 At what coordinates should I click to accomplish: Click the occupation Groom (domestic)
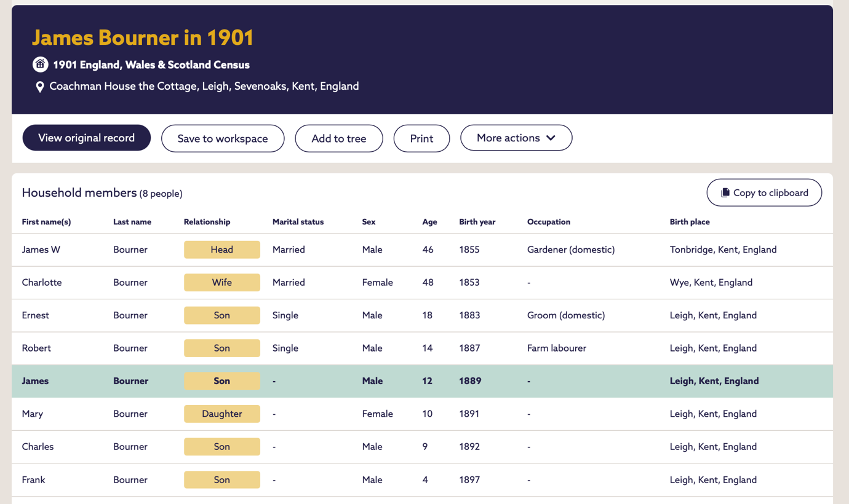tap(566, 315)
